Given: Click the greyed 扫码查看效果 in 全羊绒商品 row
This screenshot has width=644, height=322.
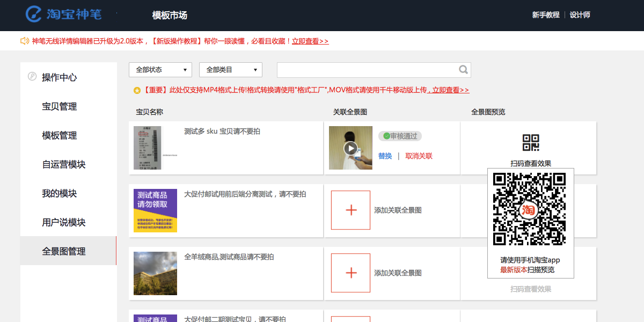Looking at the screenshot, I should pyautogui.click(x=531, y=289).
